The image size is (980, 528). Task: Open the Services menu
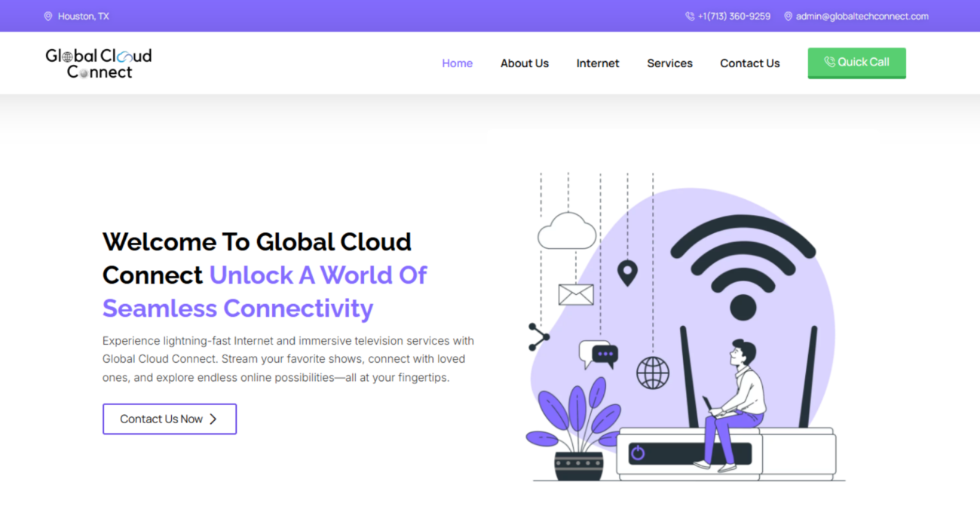pos(669,63)
